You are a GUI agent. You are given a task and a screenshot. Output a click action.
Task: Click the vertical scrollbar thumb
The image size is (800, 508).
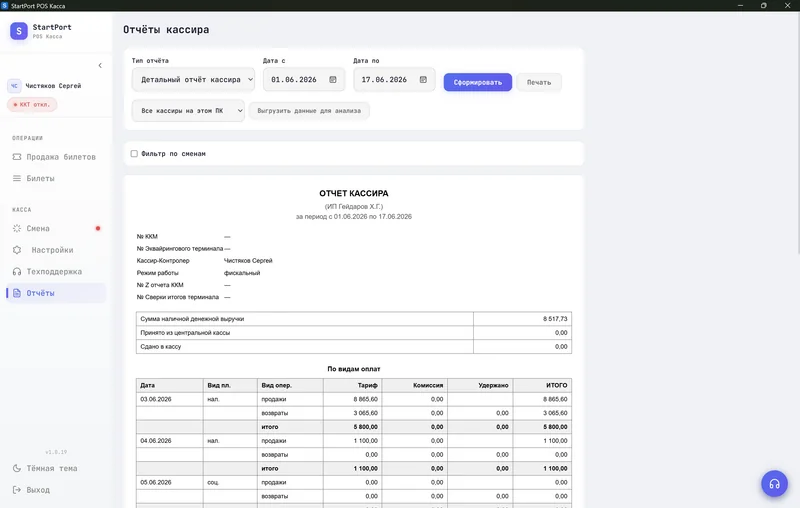pos(798,133)
